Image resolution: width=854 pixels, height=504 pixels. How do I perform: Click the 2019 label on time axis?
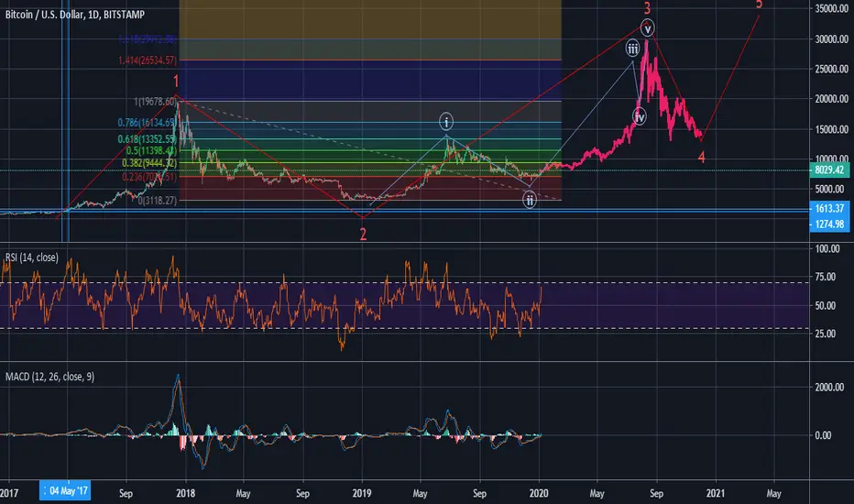pyautogui.click(x=362, y=493)
